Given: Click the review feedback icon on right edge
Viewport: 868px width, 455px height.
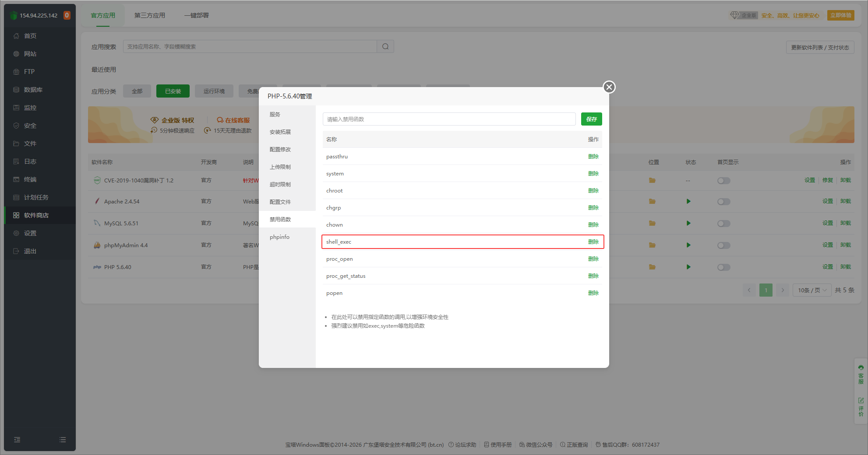Looking at the screenshot, I should (x=861, y=407).
